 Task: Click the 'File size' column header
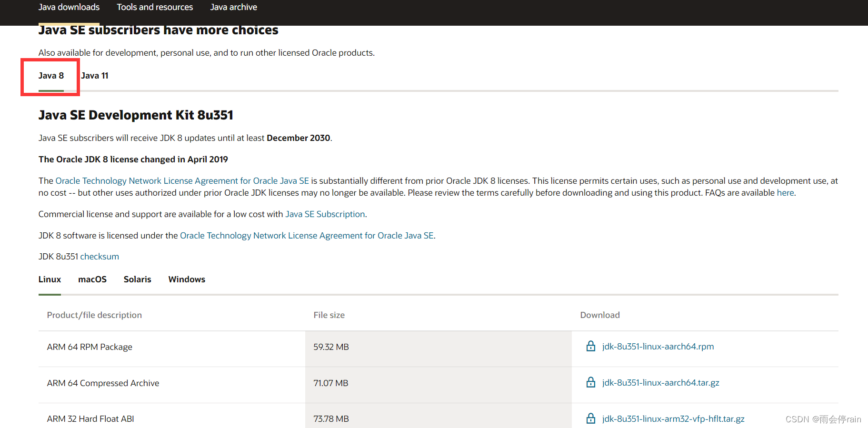[329, 315]
